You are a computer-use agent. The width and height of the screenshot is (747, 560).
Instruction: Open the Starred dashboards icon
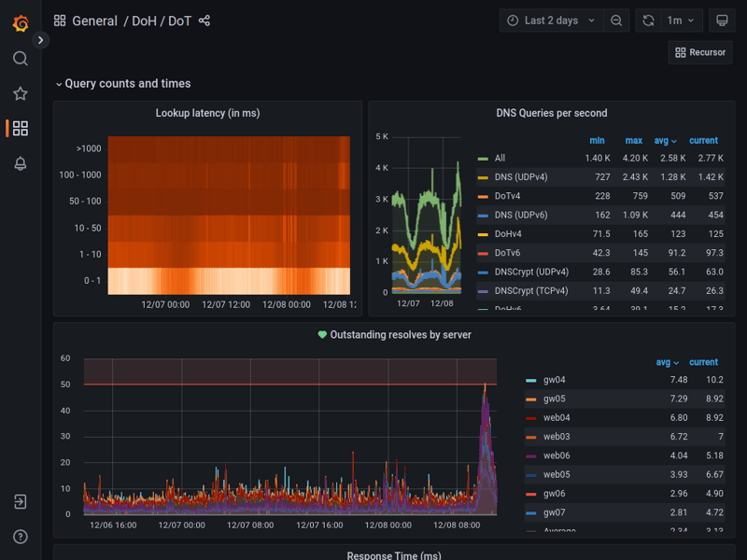click(x=21, y=93)
